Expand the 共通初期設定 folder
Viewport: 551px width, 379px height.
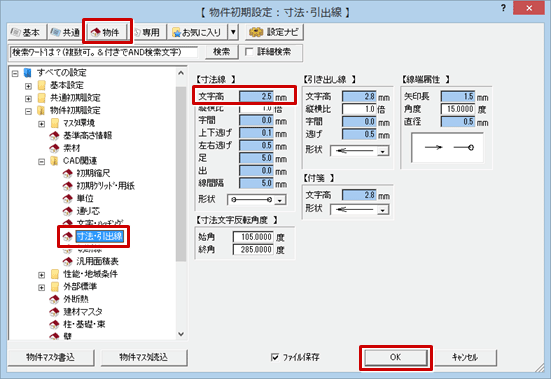pos(28,99)
